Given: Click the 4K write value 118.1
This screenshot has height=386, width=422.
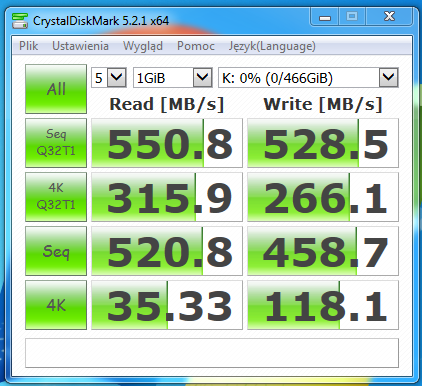Looking at the screenshot, I should click(323, 305).
